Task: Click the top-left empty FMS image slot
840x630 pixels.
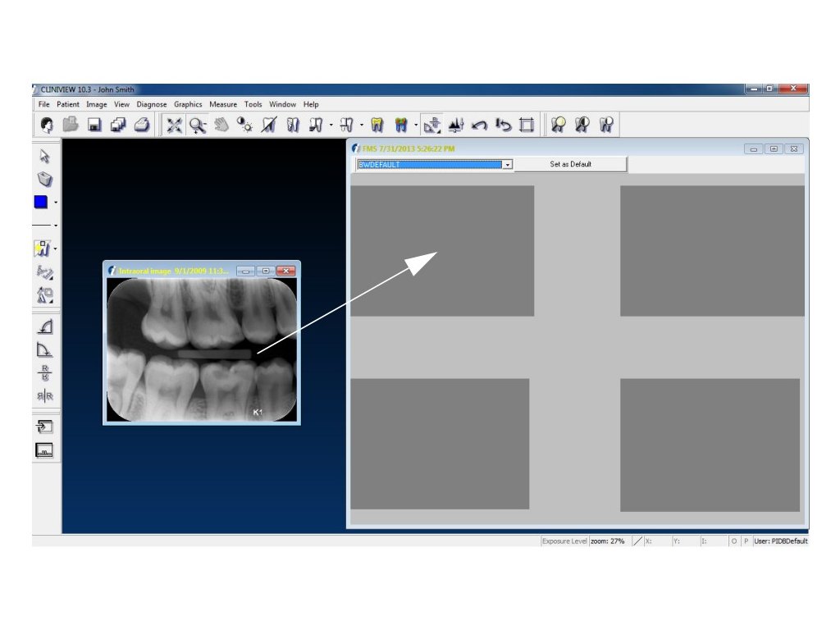Action: click(x=442, y=250)
